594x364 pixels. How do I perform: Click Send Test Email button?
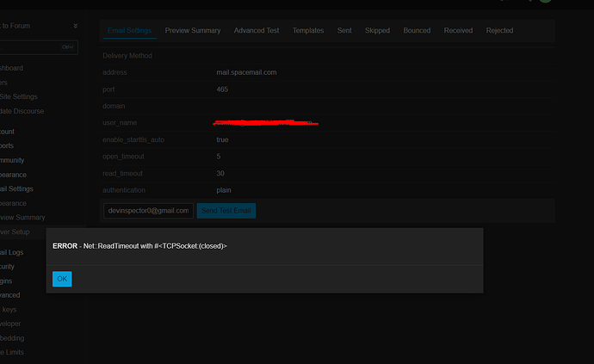pyautogui.click(x=226, y=211)
